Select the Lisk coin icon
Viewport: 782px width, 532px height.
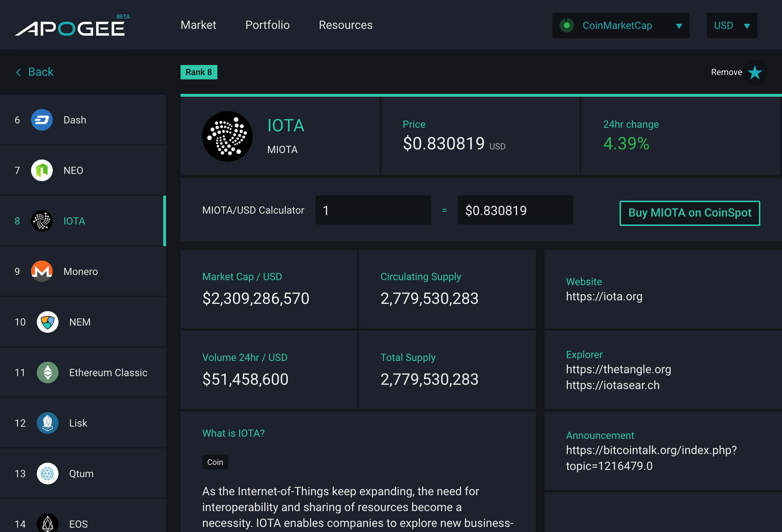click(x=47, y=423)
